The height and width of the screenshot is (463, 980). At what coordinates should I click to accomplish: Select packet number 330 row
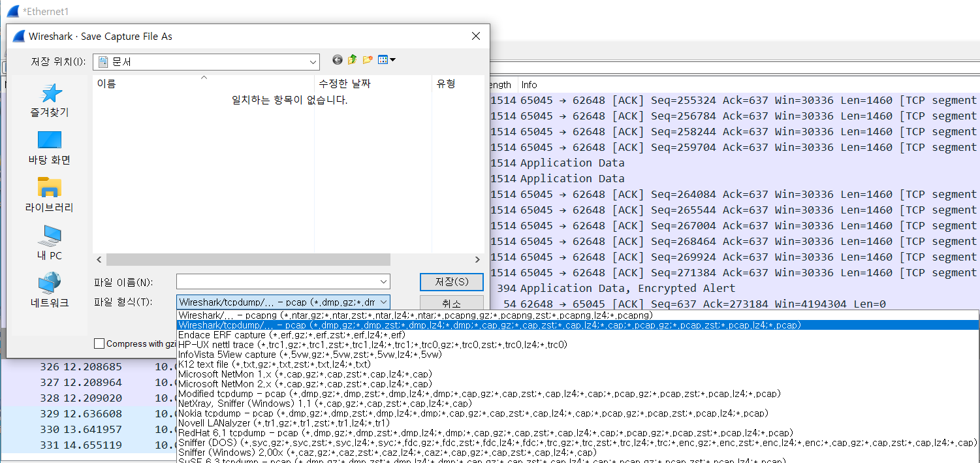click(x=89, y=430)
